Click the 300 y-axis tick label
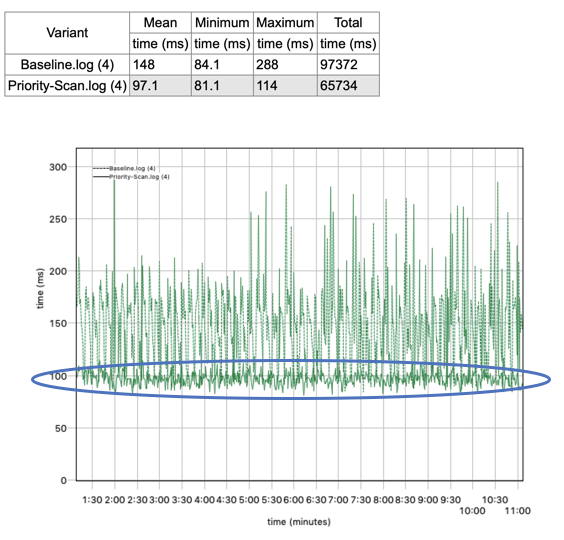The width and height of the screenshot is (564, 540). 58,167
